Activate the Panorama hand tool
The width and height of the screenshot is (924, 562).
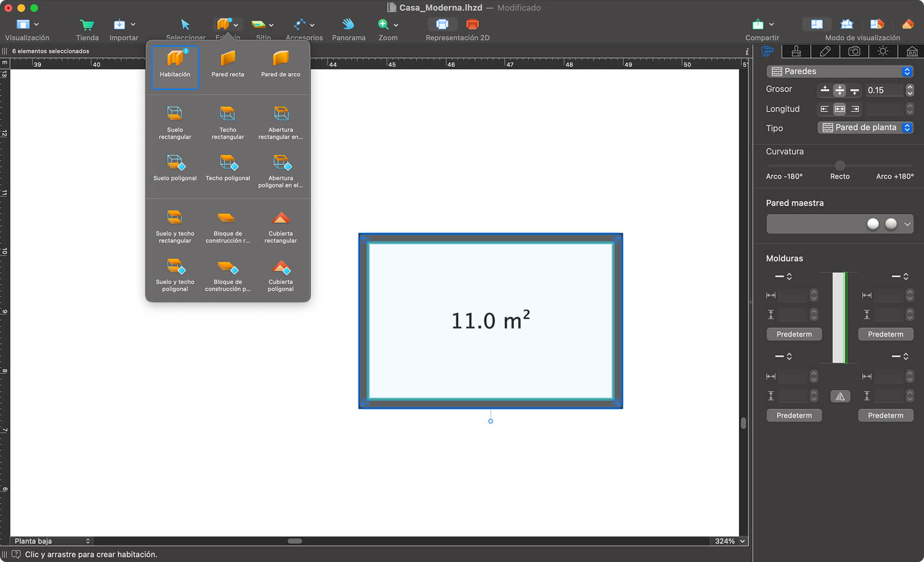pyautogui.click(x=348, y=24)
